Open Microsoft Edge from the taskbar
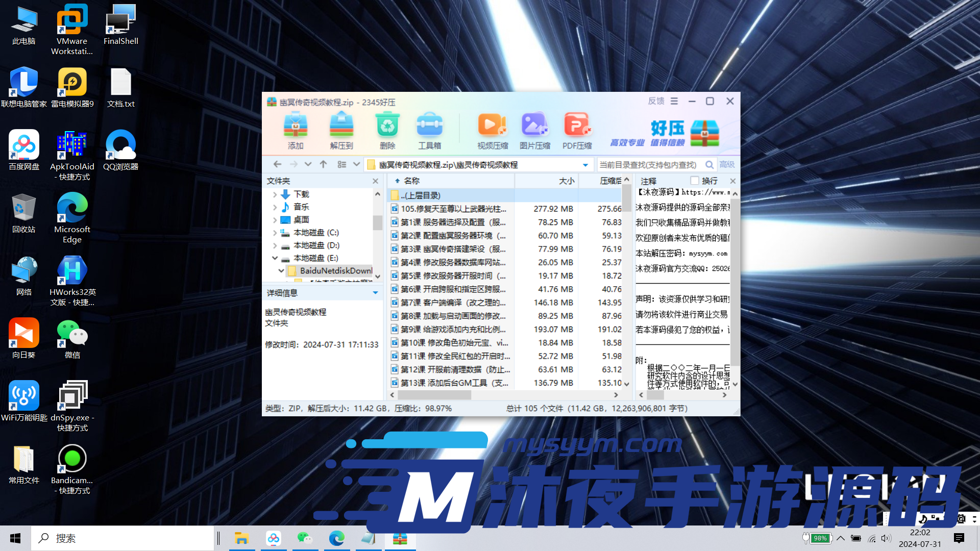The width and height of the screenshot is (980, 551). tap(336, 538)
